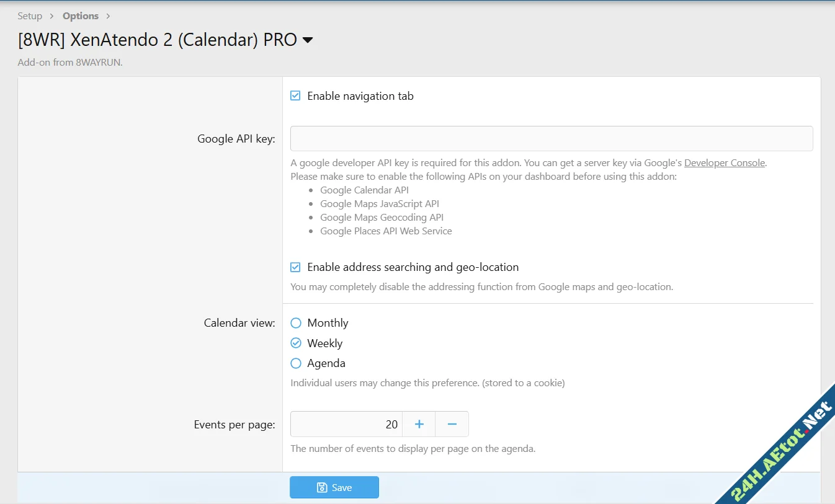The height and width of the screenshot is (504, 835).
Task: Focus the Google API key text field
Action: pos(551,139)
